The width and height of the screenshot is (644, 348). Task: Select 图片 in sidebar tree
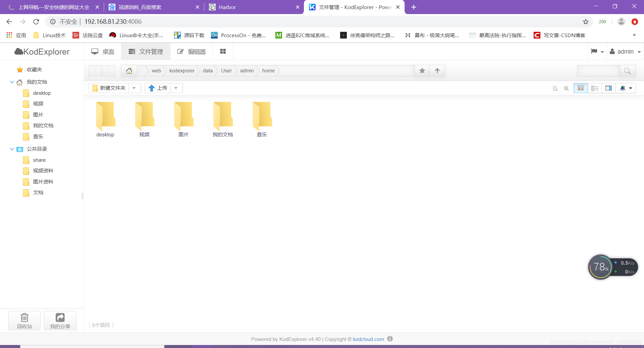[33, 115]
